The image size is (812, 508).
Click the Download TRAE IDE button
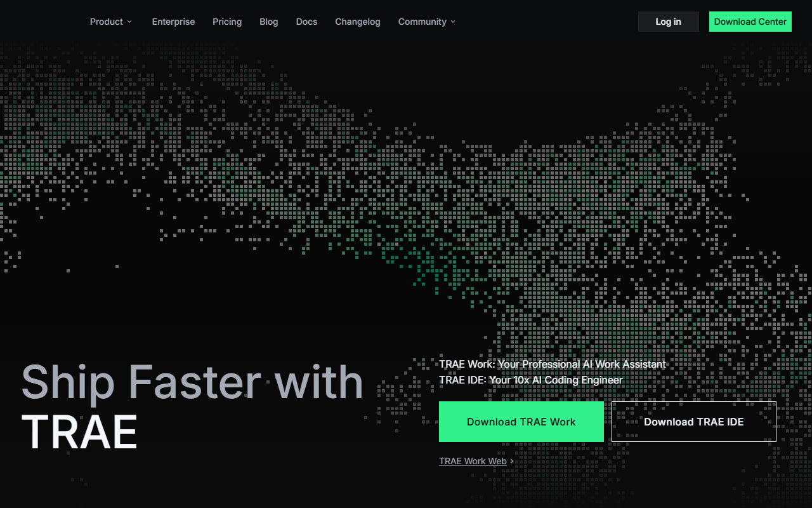(x=694, y=422)
